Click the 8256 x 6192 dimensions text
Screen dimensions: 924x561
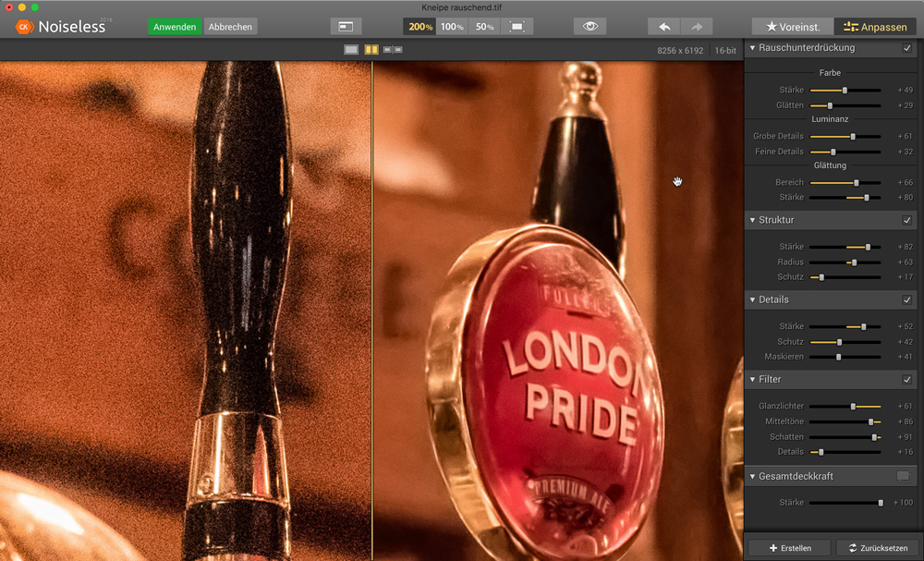tap(680, 51)
